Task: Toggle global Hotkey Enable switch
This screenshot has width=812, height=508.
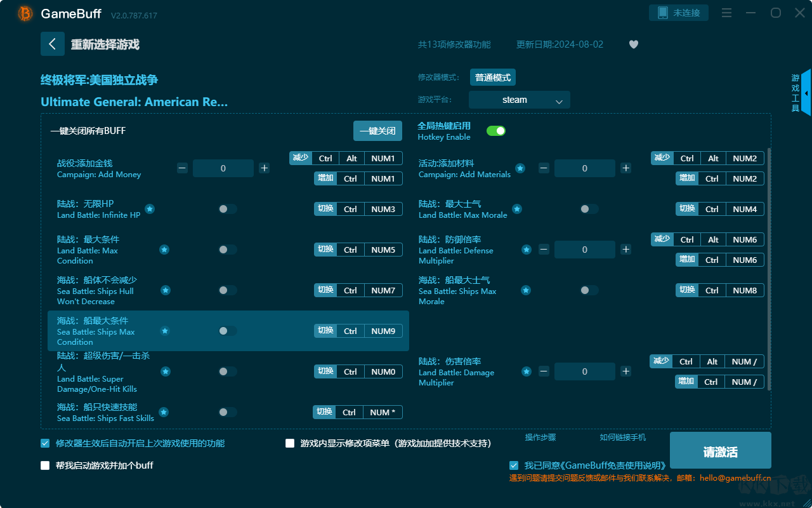Action: pos(496,131)
